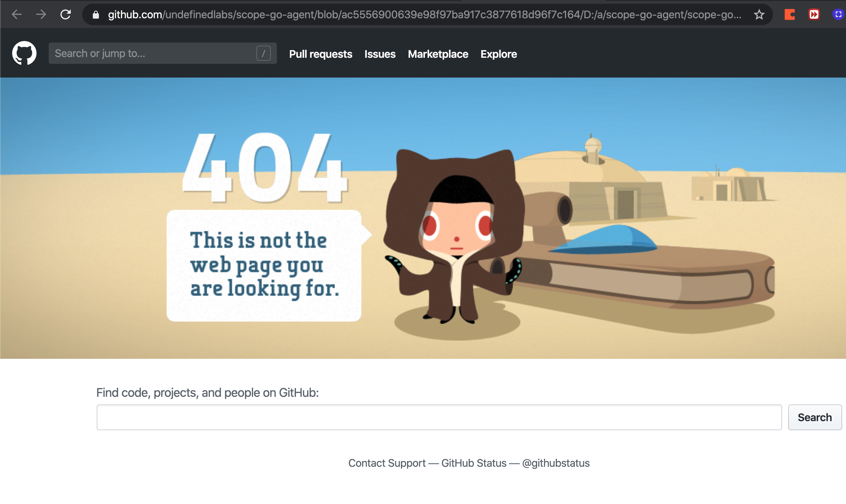Click the purple extension icon

[x=838, y=14]
